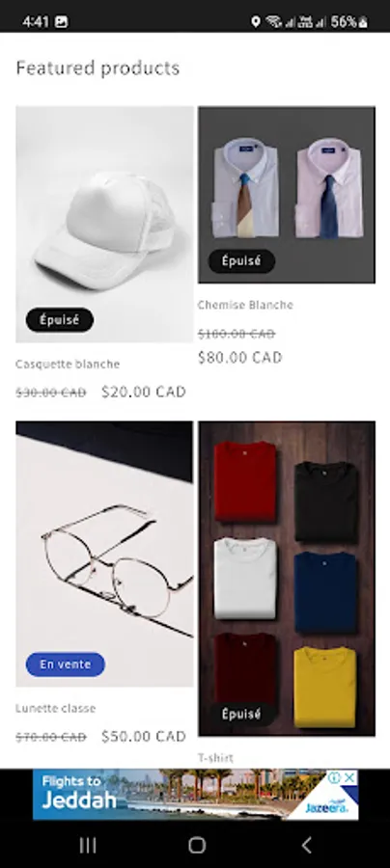
Task: Open the Chemise Blanche product link
Action: [x=245, y=305]
